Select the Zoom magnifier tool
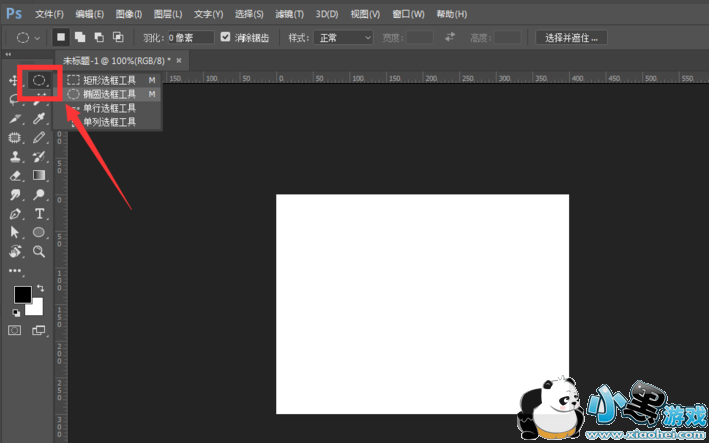The width and height of the screenshot is (709, 443). (x=39, y=251)
